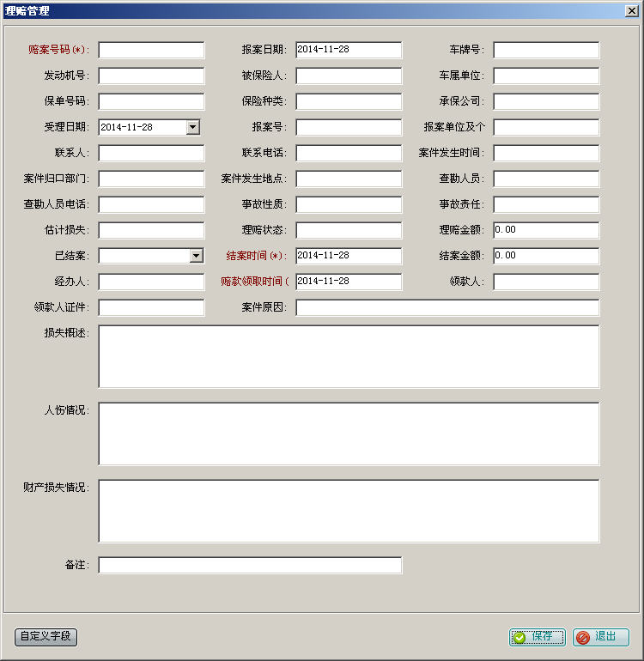The width and height of the screenshot is (644, 661).
Task: Select the 事故责任 text field
Action: (546, 204)
